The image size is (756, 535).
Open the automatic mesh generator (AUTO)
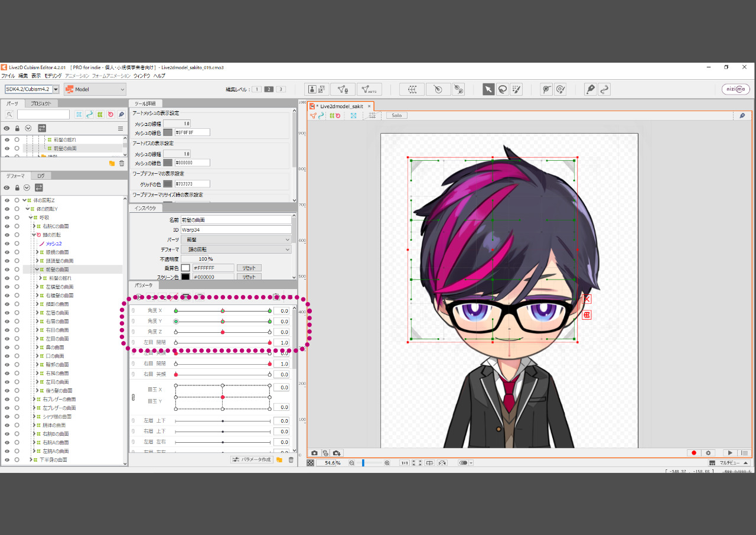(369, 89)
